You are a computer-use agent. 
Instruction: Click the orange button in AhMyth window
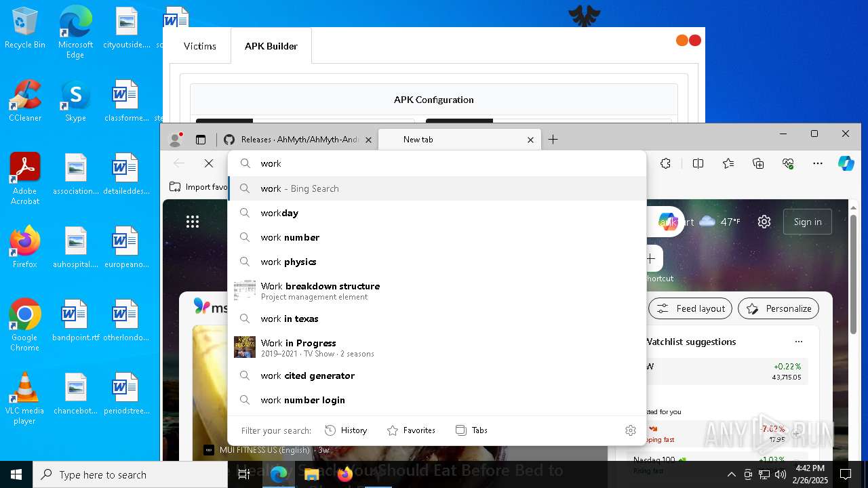tap(682, 41)
